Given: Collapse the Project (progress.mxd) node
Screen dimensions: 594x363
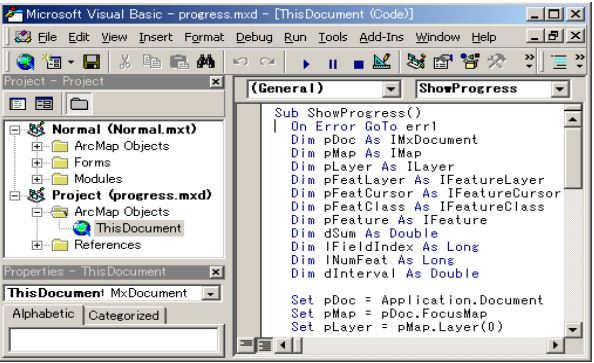Looking at the screenshot, I should tap(15, 196).
